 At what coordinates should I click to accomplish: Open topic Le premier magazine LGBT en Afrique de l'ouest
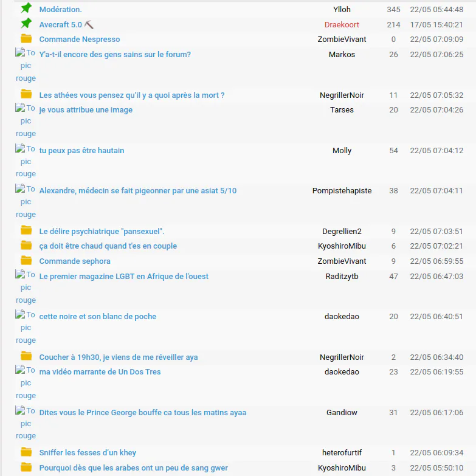pyautogui.click(x=124, y=276)
